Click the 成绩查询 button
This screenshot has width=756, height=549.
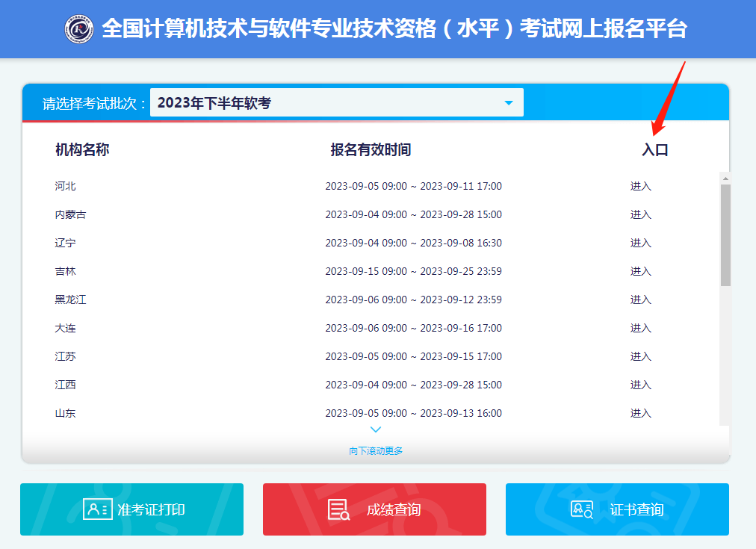pyautogui.click(x=374, y=509)
